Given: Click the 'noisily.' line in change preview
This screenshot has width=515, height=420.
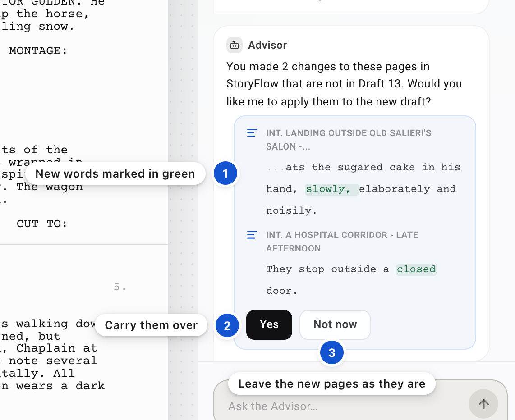Looking at the screenshot, I should tap(292, 210).
